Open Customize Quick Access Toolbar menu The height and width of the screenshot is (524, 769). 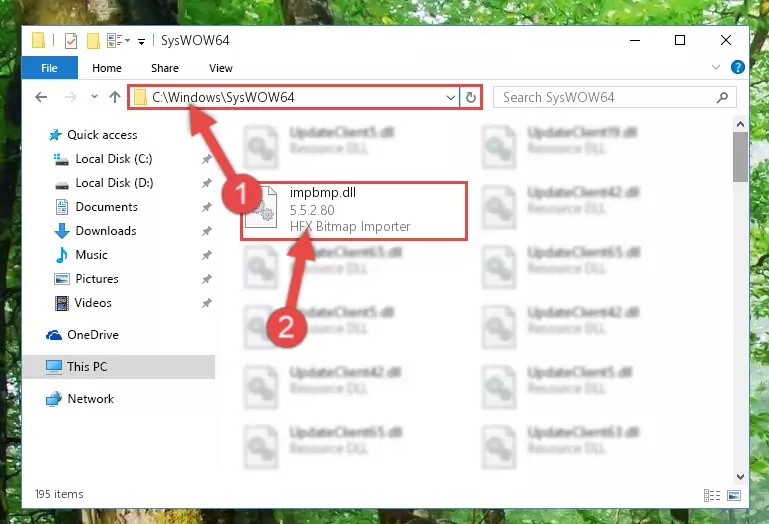141,42
